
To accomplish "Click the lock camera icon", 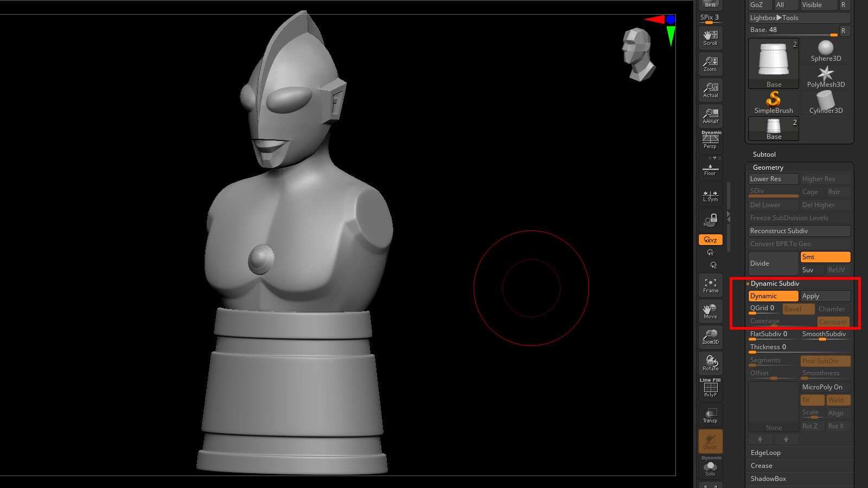I will point(710,220).
